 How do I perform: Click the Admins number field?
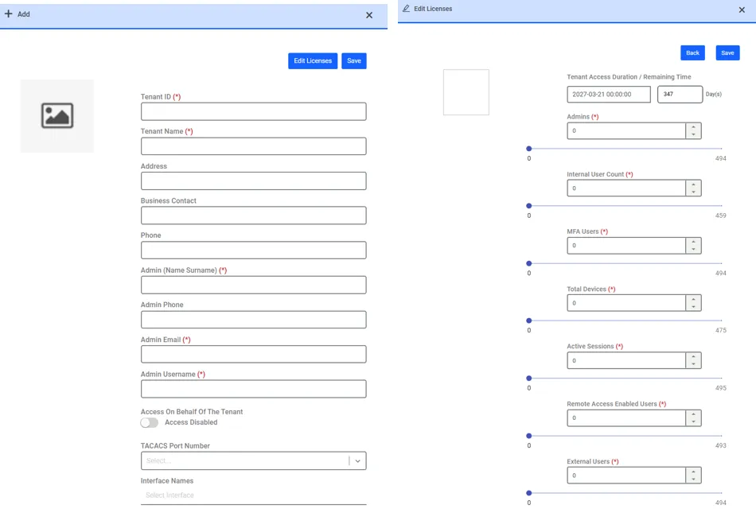click(x=626, y=130)
